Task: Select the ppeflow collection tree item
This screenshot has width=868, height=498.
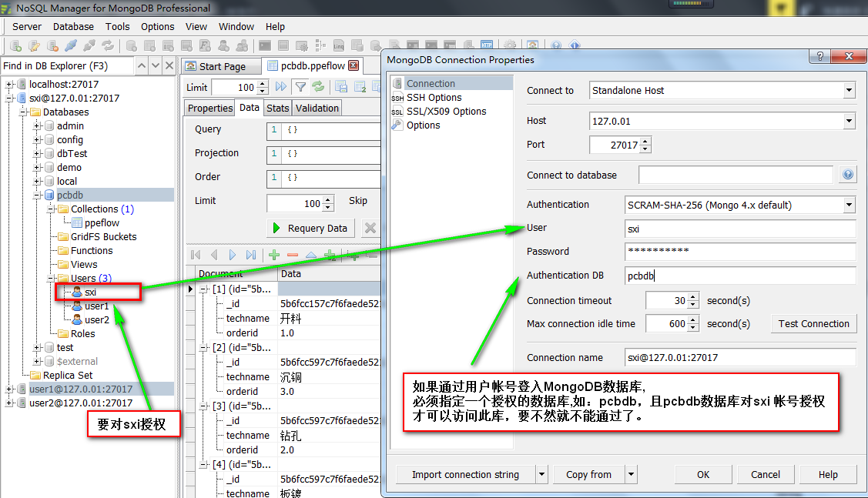Action: click(102, 222)
